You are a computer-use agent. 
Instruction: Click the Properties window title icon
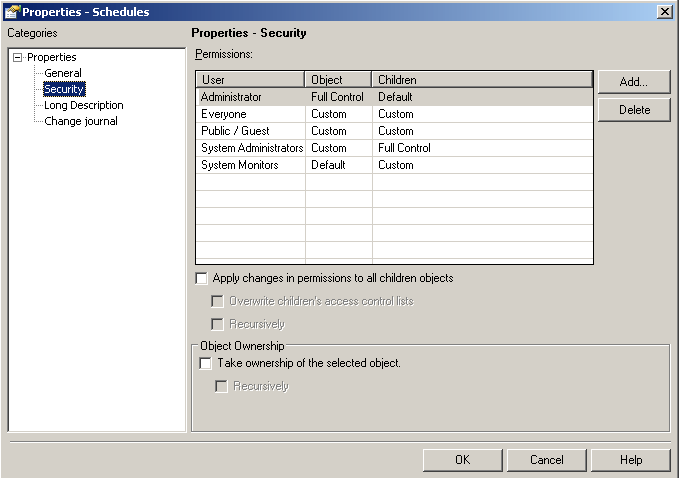pos(12,11)
